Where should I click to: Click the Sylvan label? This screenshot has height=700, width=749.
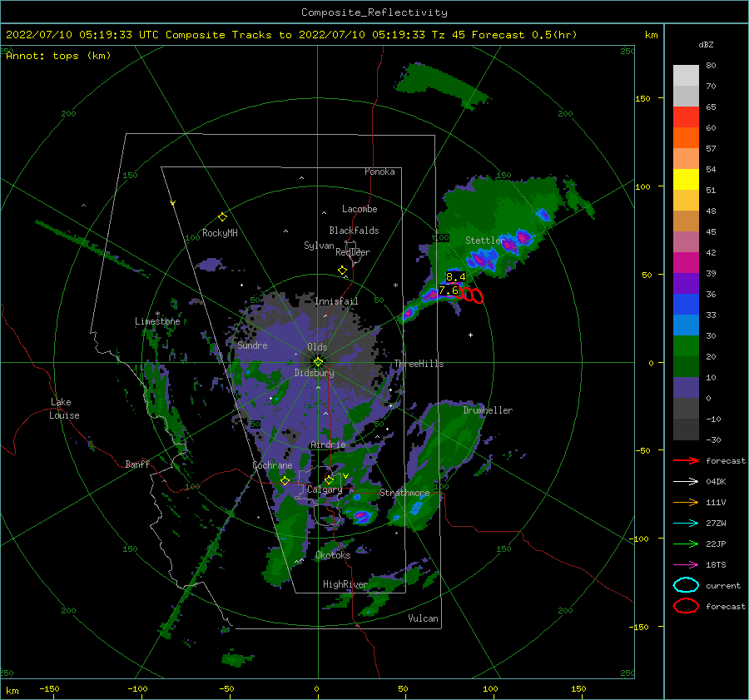coord(319,246)
